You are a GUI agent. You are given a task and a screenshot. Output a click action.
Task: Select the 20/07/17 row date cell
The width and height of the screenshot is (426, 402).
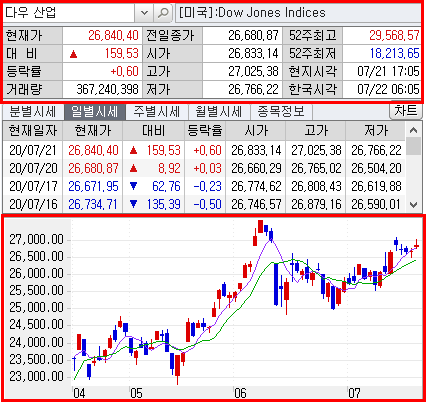click(33, 186)
